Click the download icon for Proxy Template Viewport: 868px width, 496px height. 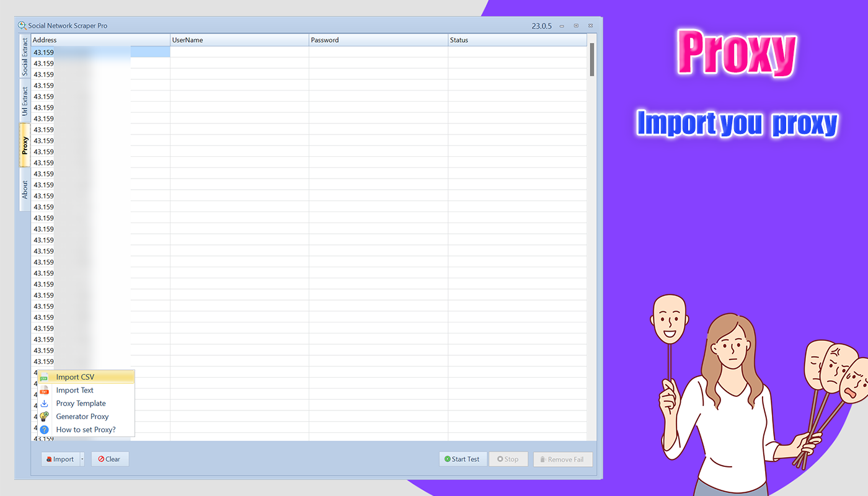click(x=44, y=403)
